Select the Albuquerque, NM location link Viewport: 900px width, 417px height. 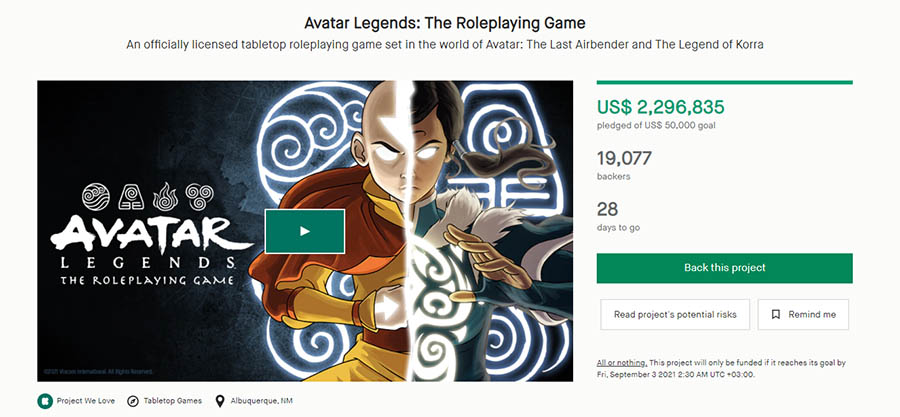(262, 401)
